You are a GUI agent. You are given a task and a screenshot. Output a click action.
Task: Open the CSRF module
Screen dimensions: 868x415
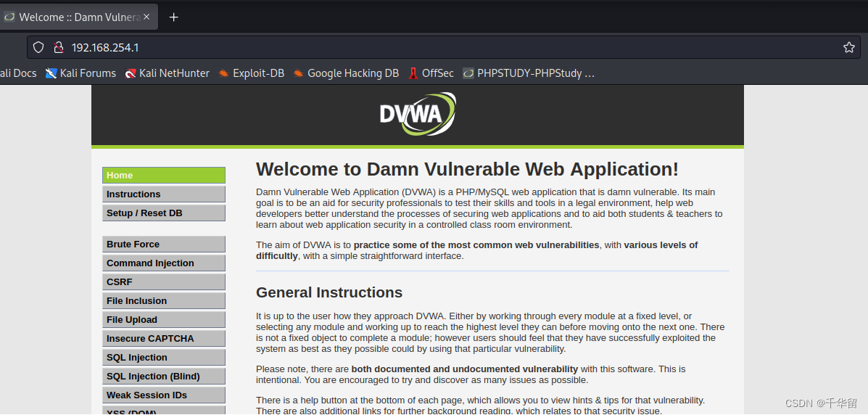point(164,282)
